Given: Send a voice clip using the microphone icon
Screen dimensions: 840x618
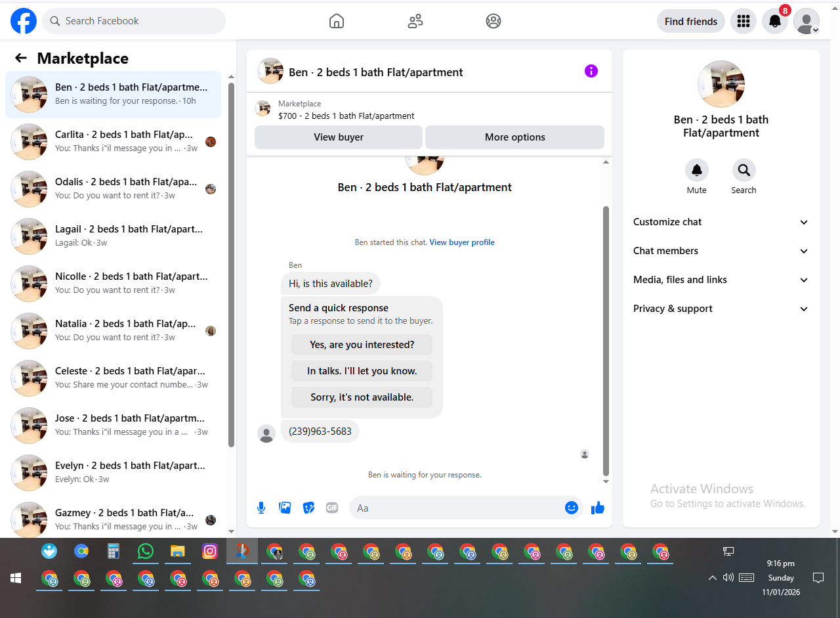Looking at the screenshot, I should pyautogui.click(x=261, y=508).
